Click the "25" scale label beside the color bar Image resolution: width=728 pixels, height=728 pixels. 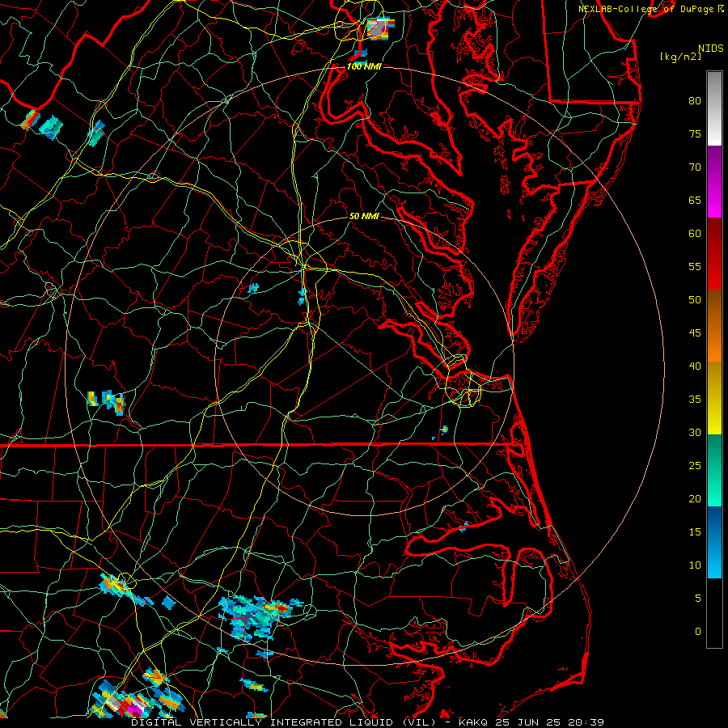pos(695,465)
